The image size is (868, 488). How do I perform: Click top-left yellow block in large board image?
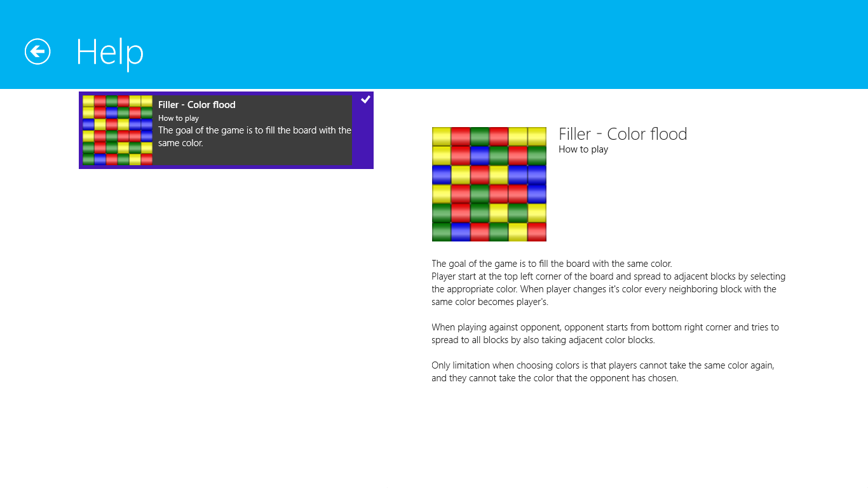[x=442, y=137]
